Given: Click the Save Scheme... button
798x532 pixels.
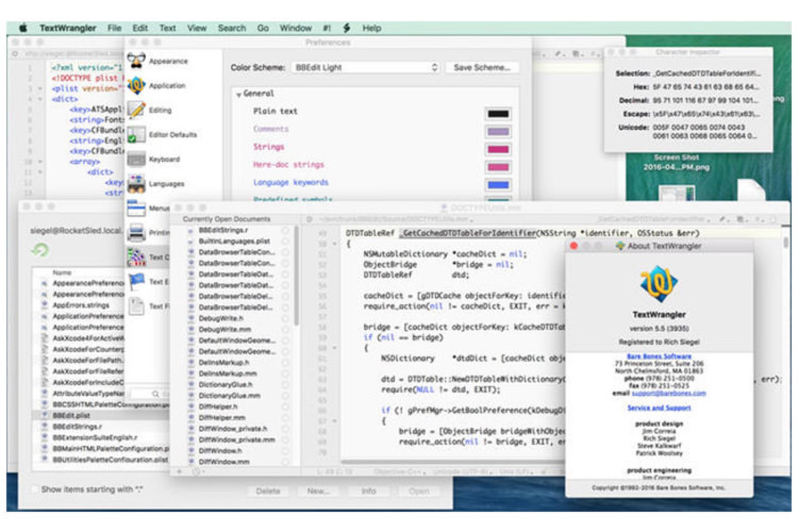Looking at the screenshot, I should click(x=482, y=67).
